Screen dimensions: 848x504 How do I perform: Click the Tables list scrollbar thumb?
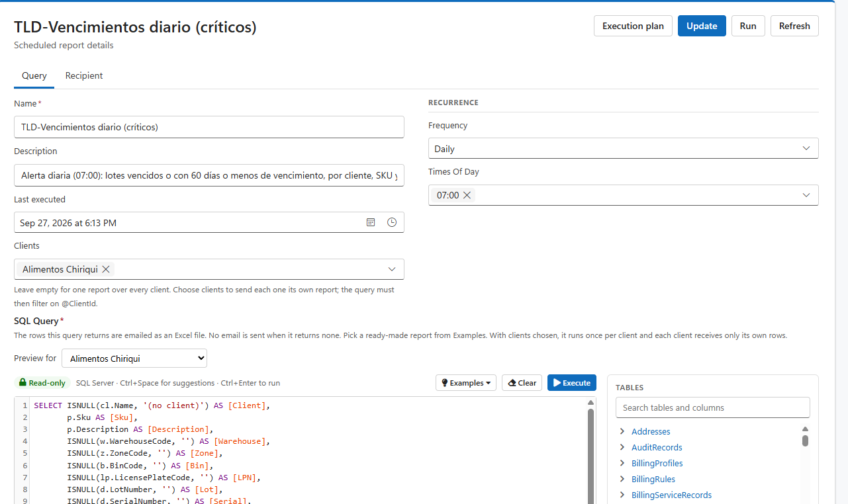point(806,440)
